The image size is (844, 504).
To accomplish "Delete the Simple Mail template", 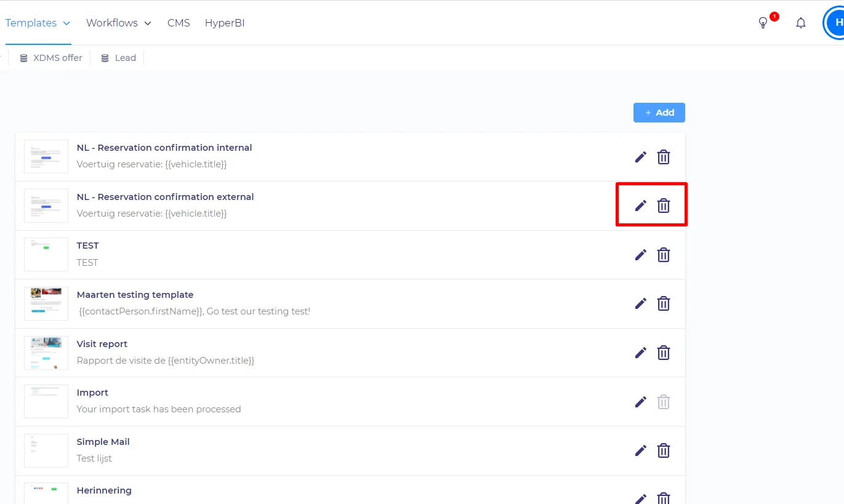I will (664, 450).
